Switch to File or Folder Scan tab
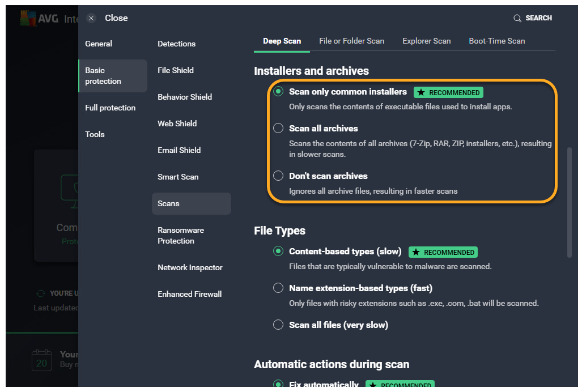The width and height of the screenshot is (582, 392). coord(351,41)
